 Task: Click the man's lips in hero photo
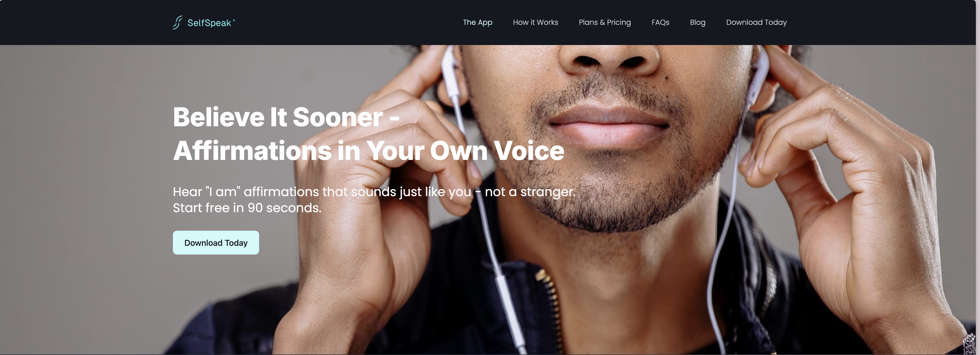coord(609,125)
